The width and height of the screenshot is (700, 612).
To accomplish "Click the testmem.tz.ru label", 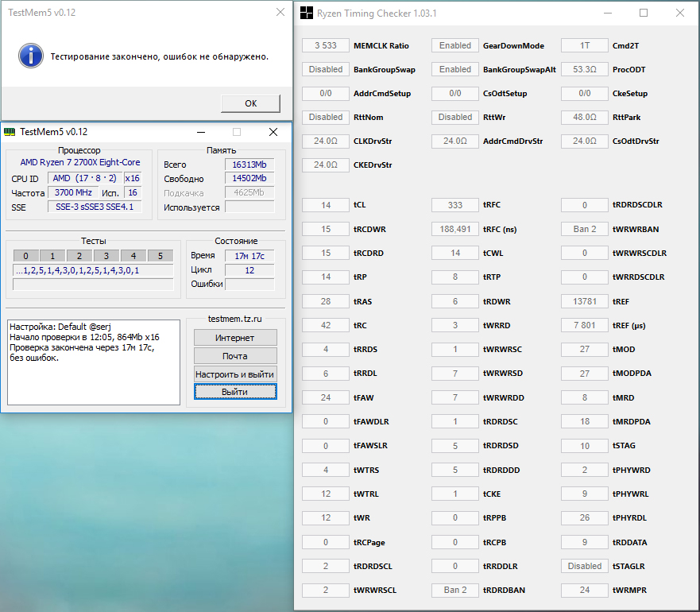I will click(x=235, y=319).
